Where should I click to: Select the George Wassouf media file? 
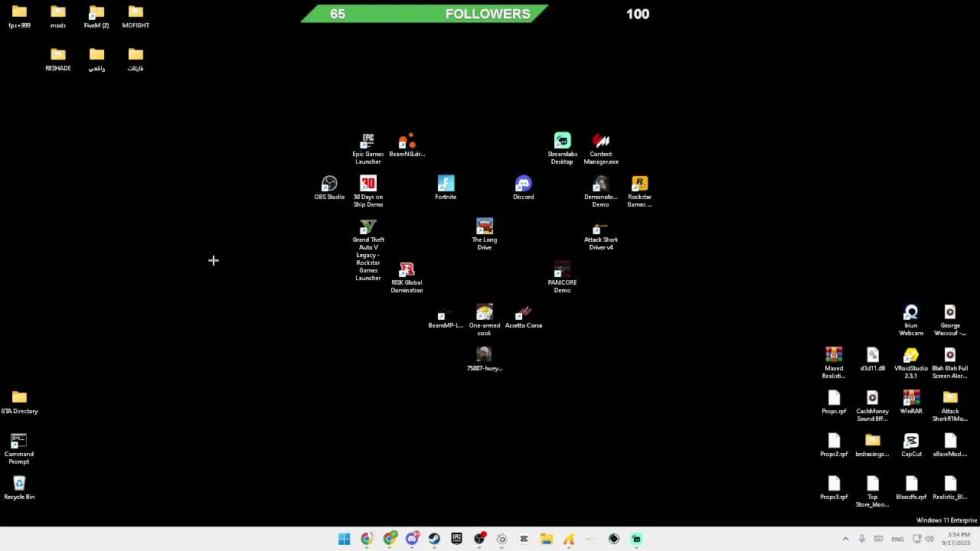point(950,320)
